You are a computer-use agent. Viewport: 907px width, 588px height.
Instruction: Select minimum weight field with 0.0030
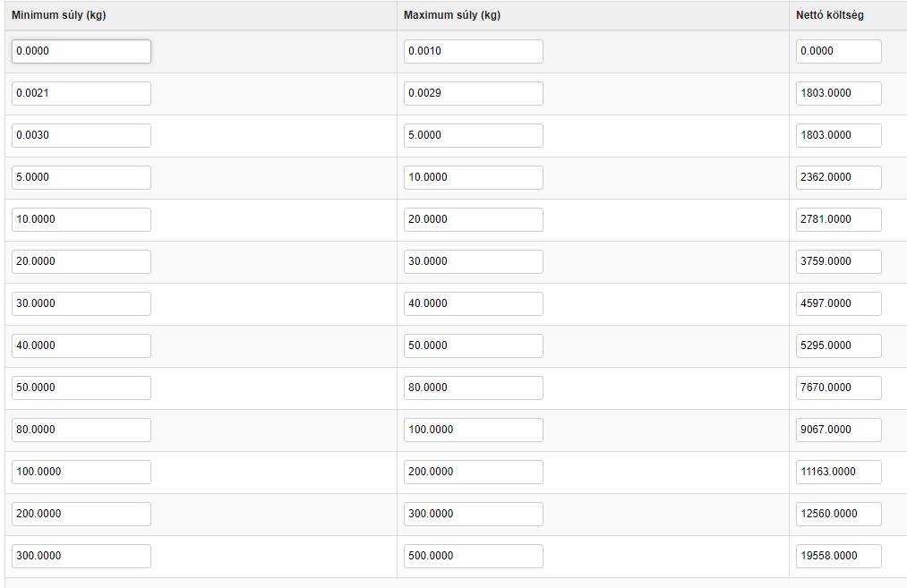(81, 135)
